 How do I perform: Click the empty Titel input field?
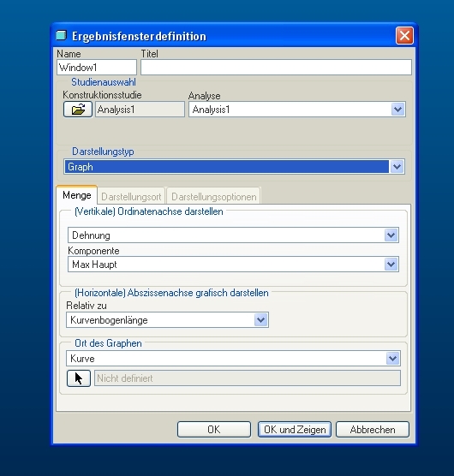tap(276, 68)
